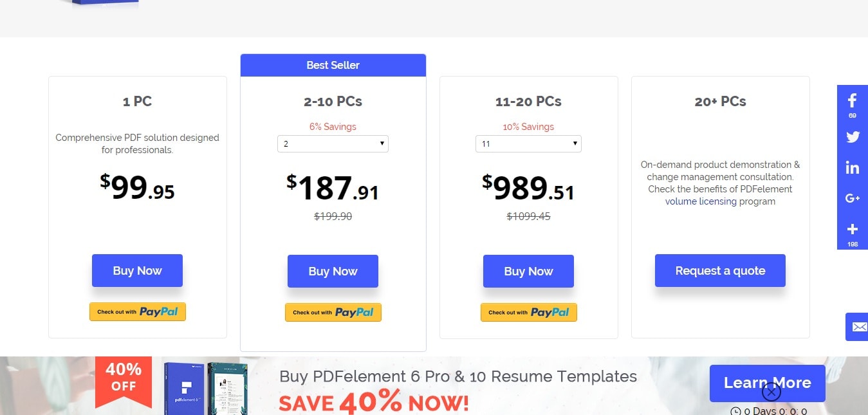Image resolution: width=868 pixels, height=415 pixels.
Task: Check out with PayPal for 1 PC
Action: point(138,311)
